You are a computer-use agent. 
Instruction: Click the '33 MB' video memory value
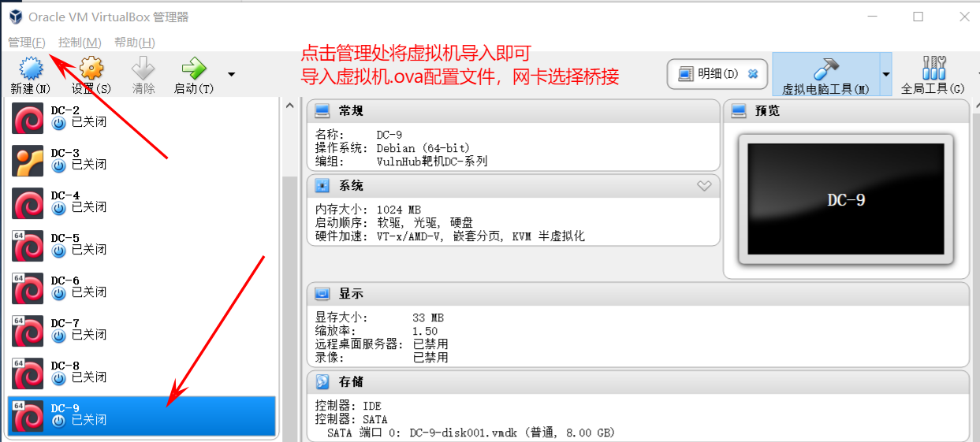click(428, 318)
